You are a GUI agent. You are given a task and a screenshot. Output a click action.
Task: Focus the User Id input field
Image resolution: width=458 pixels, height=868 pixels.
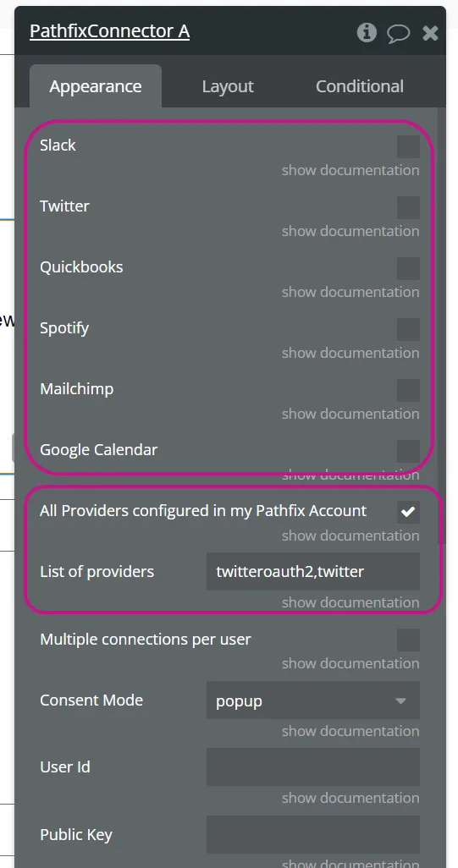tap(313, 767)
